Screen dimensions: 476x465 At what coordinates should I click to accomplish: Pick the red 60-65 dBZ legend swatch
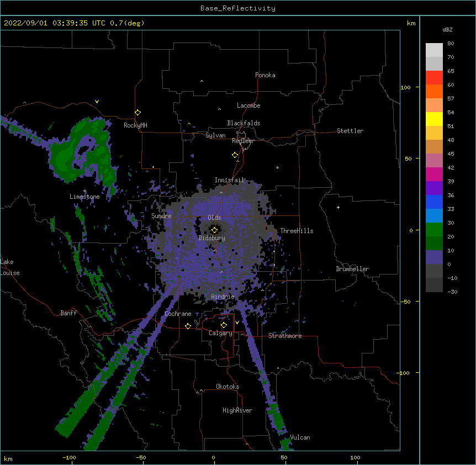(x=434, y=77)
